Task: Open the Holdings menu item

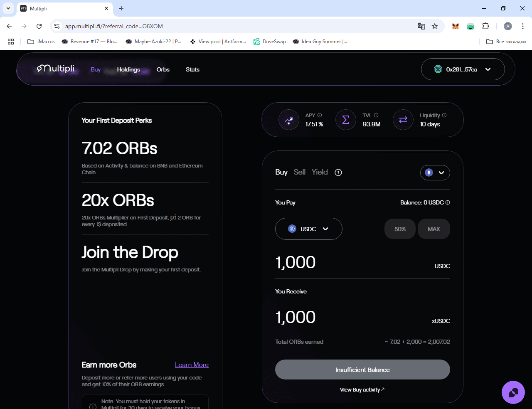Action: (128, 69)
